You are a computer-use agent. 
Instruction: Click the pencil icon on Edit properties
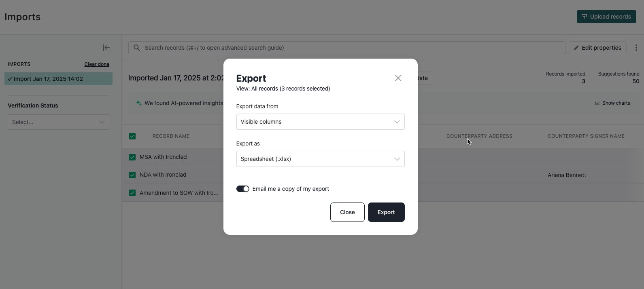[576, 48]
